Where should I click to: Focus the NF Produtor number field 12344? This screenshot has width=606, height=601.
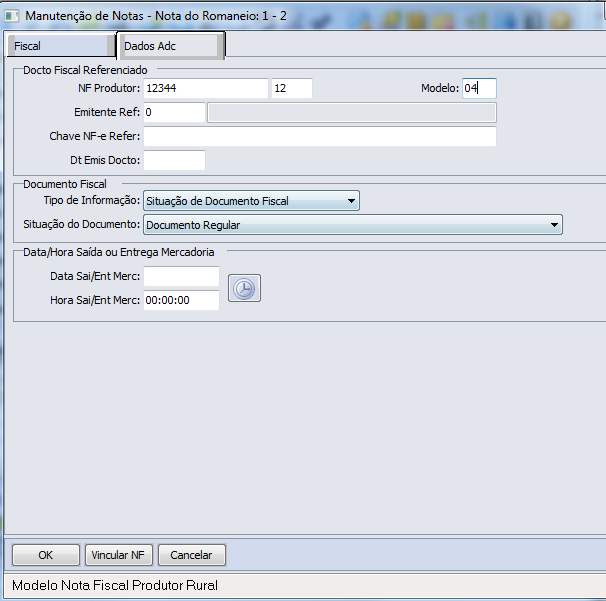(206, 88)
